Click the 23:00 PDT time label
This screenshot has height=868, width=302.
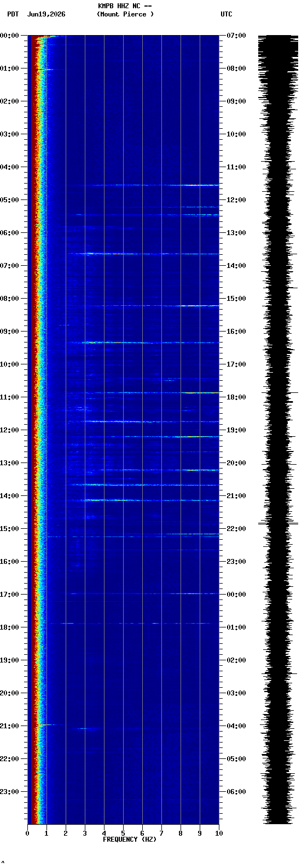(9, 792)
